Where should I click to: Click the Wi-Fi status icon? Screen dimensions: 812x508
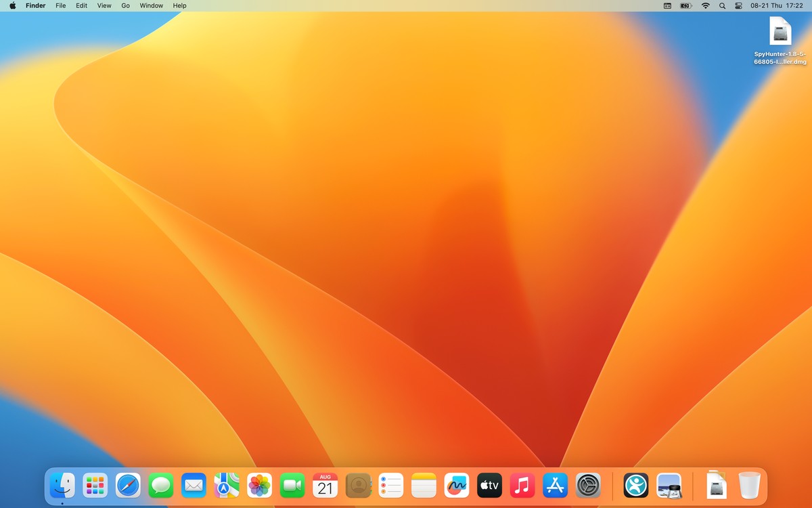(x=705, y=5)
